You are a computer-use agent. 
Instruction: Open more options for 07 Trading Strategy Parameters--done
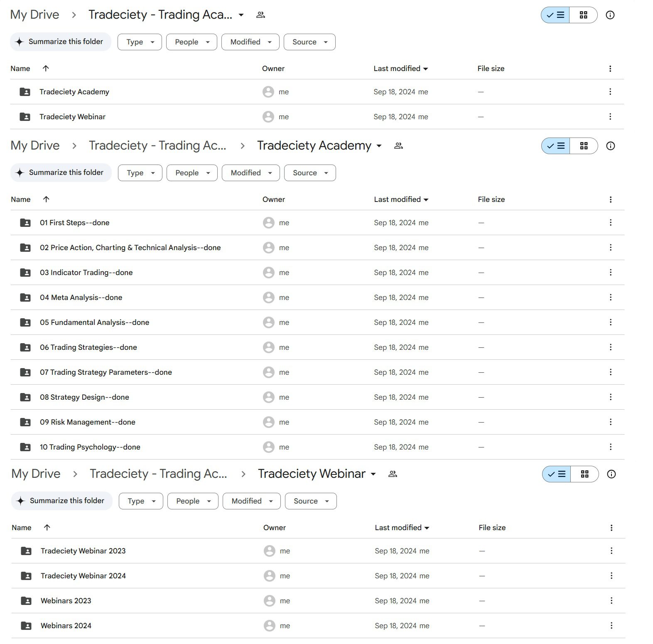click(610, 372)
